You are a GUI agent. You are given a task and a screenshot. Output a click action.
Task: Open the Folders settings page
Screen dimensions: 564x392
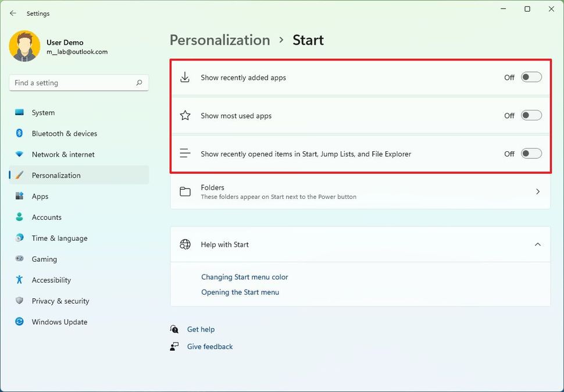[359, 192]
